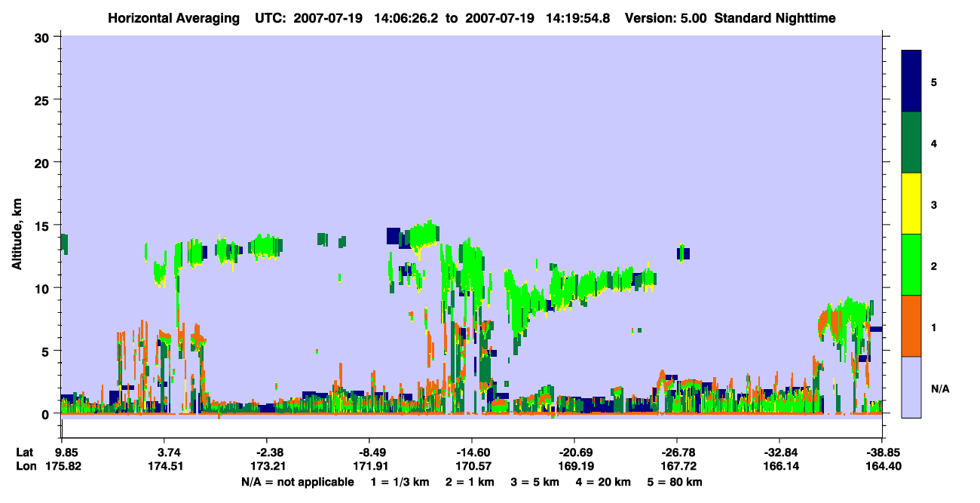The height and width of the screenshot is (503, 980).
Task: Click the 'Lon' row label
Action: click(x=25, y=466)
